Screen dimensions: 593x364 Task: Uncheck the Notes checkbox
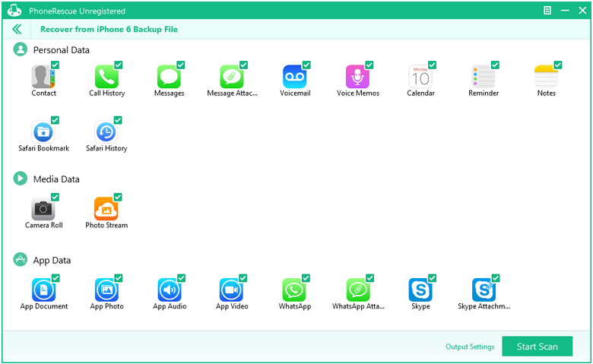[558, 65]
